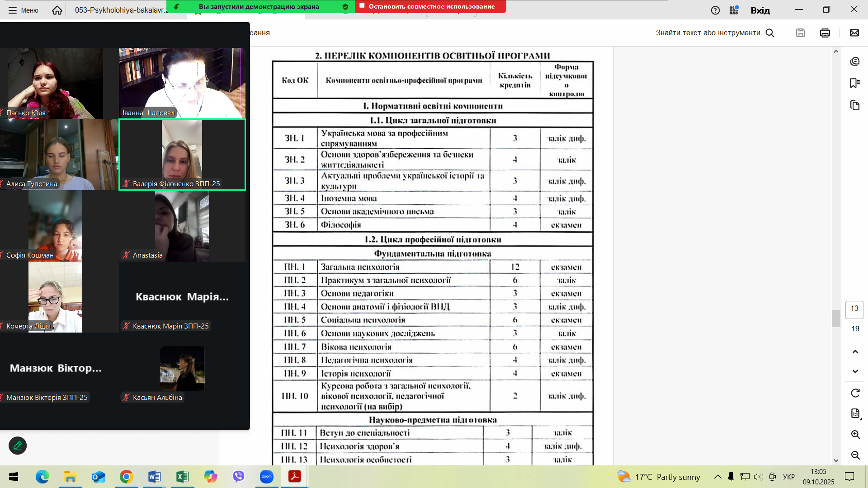This screenshot has height=488, width=868.
Task: Open the Меню menu
Action: click(x=24, y=10)
